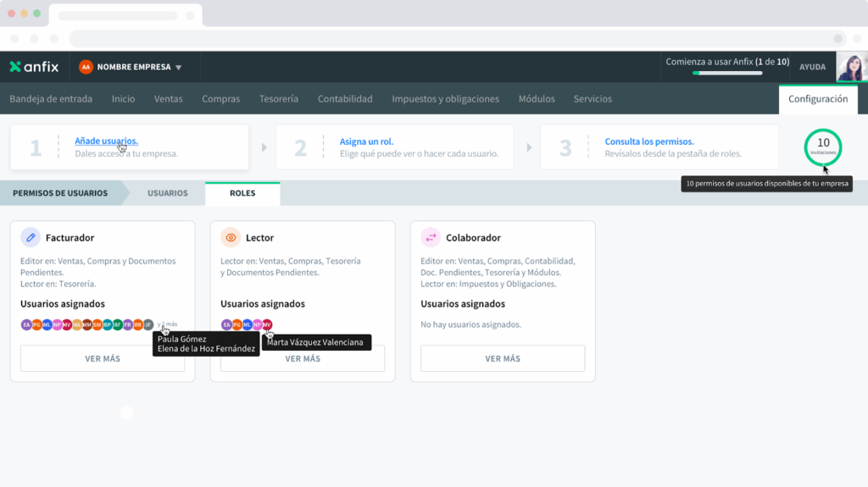Select the JF avatar in Facturador
The height and width of the screenshot is (487, 868).
(148, 324)
